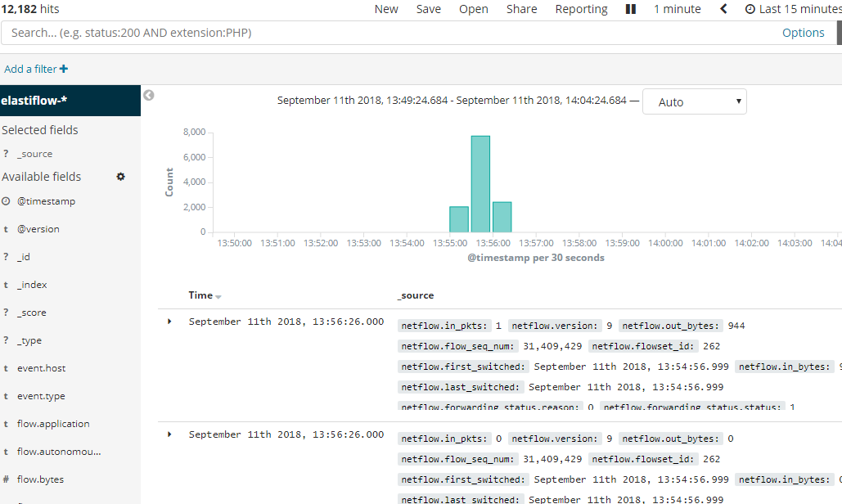
Task: Select the event.host field in the sidebar
Action: point(42,368)
